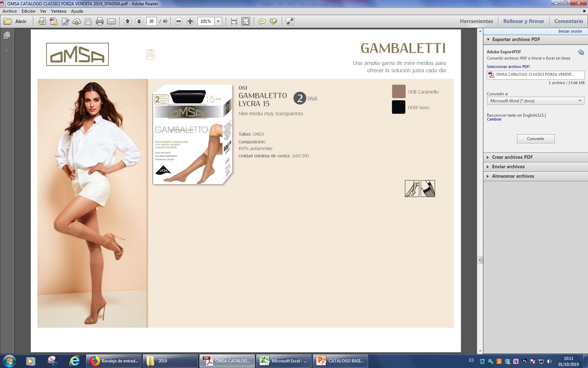Open the Archivo menu
The width and height of the screenshot is (588, 368).
click(x=9, y=11)
